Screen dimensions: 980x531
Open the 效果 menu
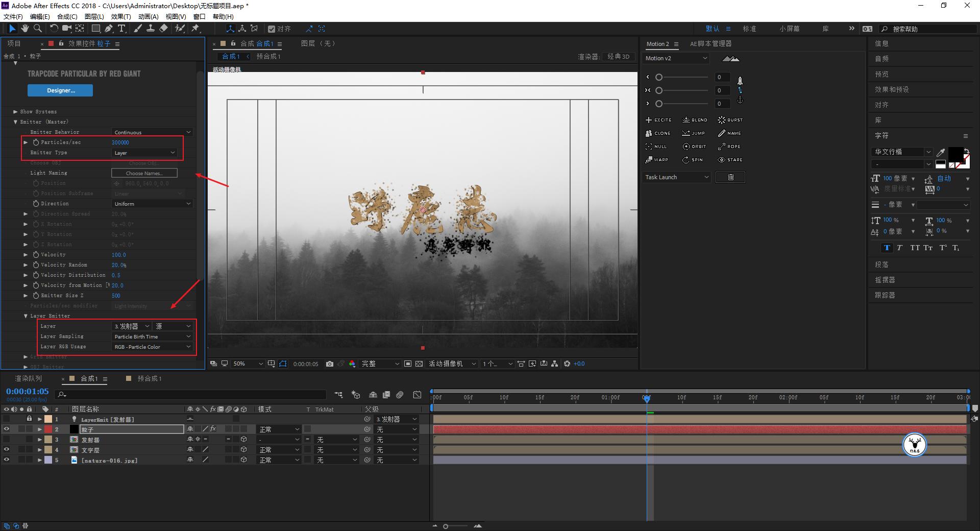pyautogui.click(x=120, y=16)
